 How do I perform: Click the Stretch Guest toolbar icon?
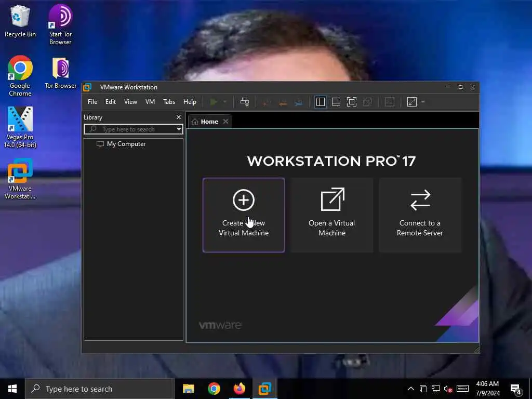(x=412, y=102)
